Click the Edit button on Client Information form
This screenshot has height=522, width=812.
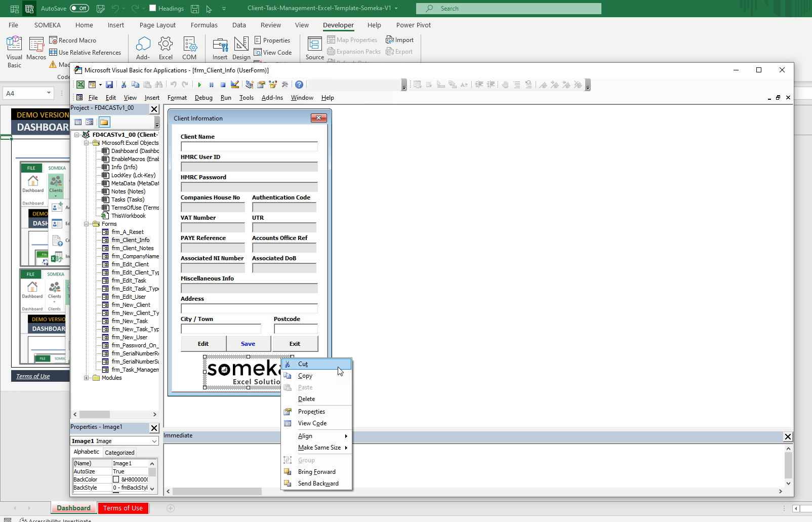coord(203,344)
